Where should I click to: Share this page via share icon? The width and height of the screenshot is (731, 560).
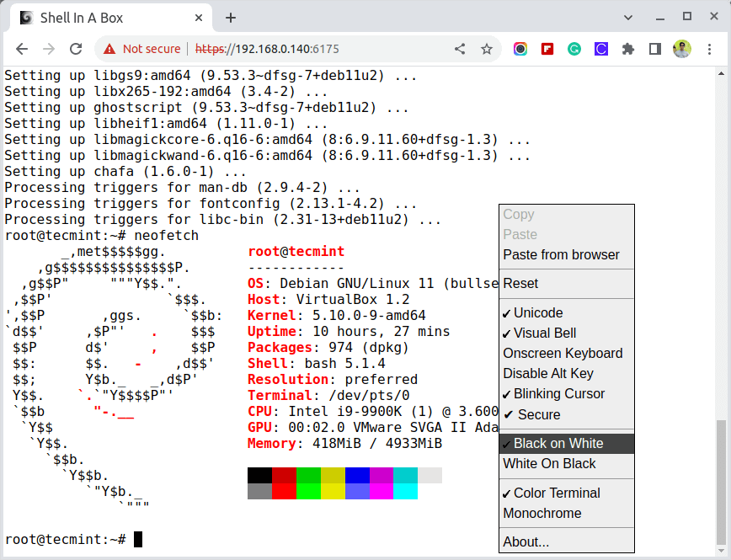460,49
